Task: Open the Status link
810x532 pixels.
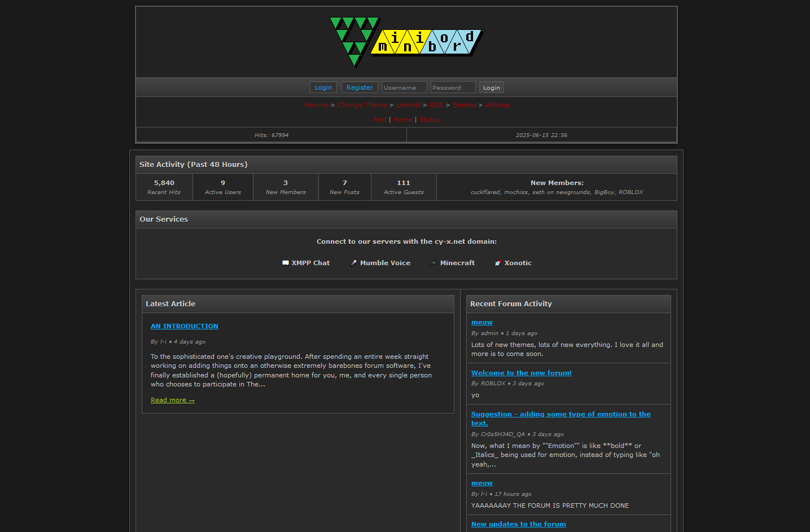Action: point(430,120)
